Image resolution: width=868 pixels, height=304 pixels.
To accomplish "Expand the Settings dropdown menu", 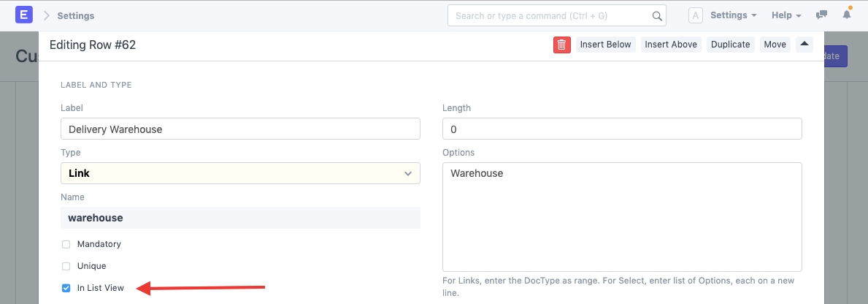I will (733, 15).
